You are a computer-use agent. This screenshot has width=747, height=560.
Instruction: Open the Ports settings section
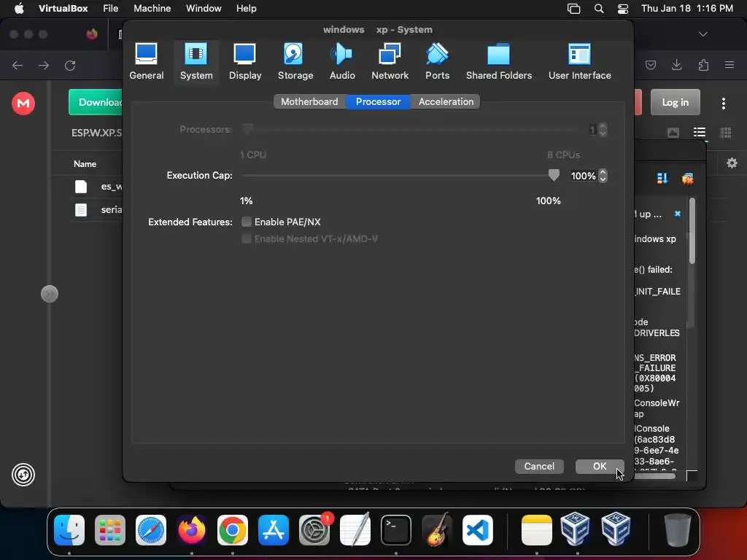(x=437, y=62)
